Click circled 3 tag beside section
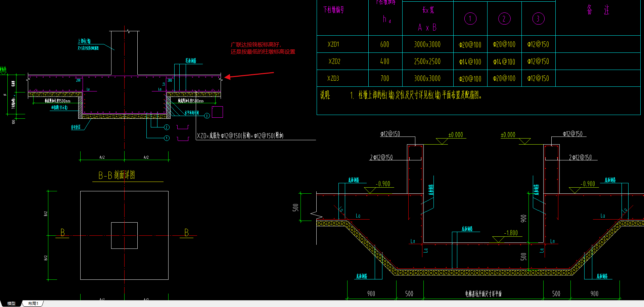The image size is (644, 307). point(207,116)
